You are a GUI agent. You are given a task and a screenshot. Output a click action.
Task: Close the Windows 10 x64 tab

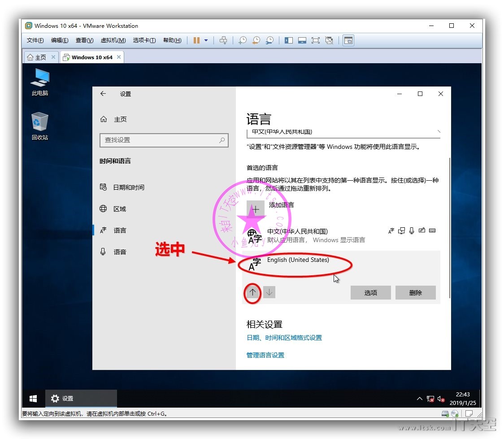click(119, 57)
